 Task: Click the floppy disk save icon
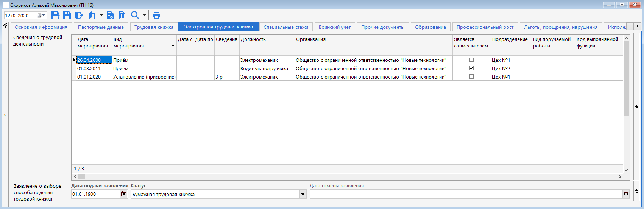coord(67,15)
